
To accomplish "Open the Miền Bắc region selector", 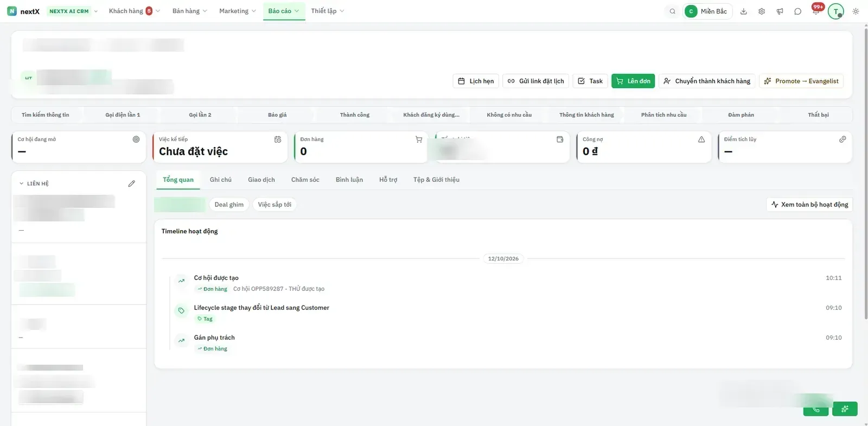I will tap(707, 11).
